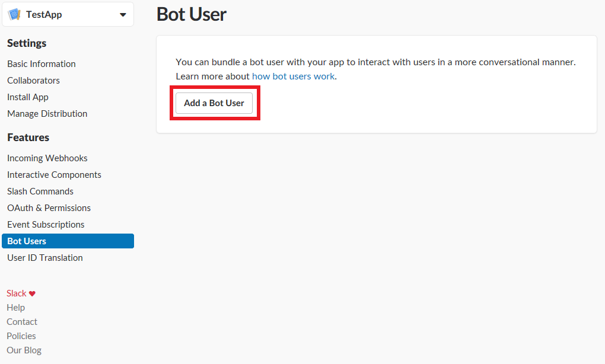Screen dimensions: 605x364
Task: Open Event Subscriptions settings
Action: pyautogui.click(x=46, y=224)
